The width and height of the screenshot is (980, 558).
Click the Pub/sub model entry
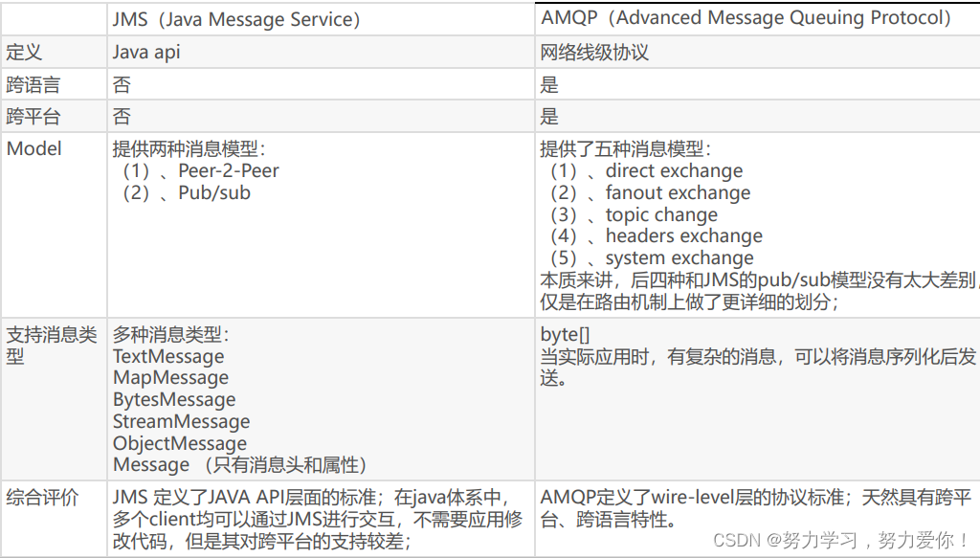tap(213, 192)
